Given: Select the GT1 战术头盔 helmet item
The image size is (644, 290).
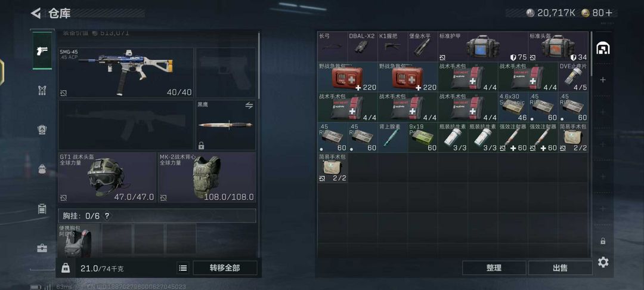Looking at the screenshot, I should coord(107,177).
